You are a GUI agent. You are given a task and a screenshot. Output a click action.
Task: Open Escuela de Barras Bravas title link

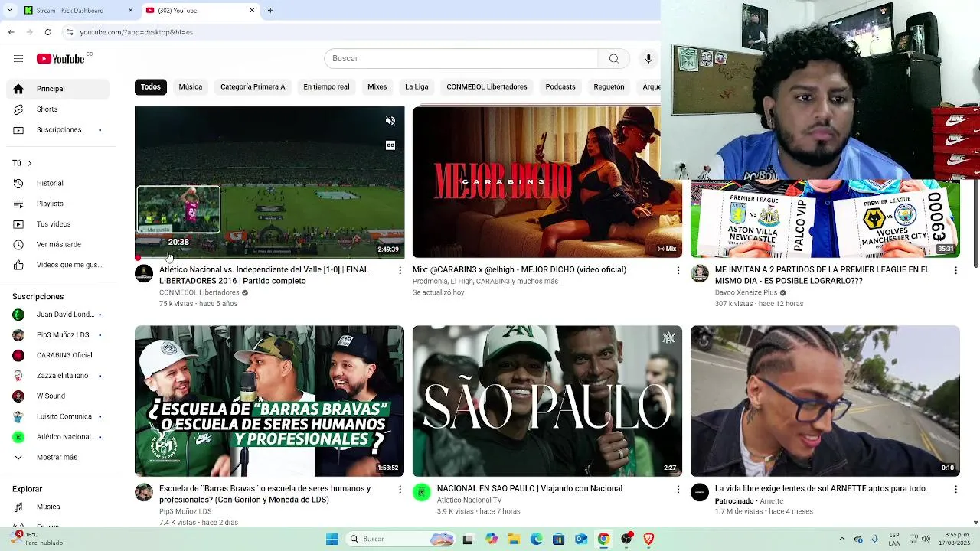(265, 494)
